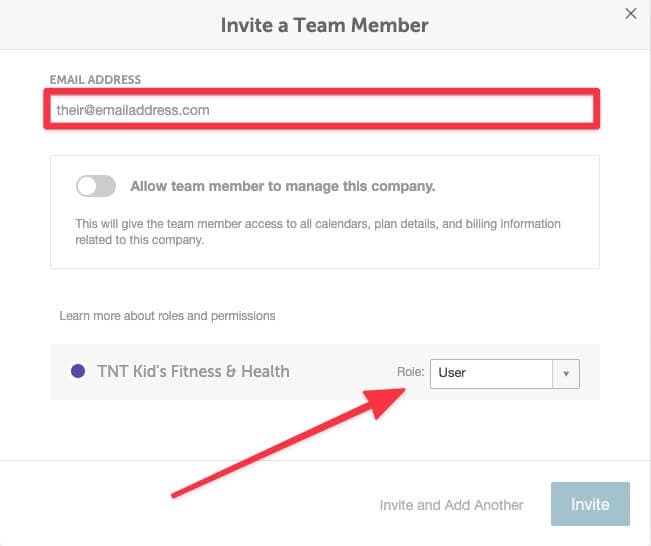
Task: Click the 'Fitness & Health' ampersand in company row
Action: 230,371
